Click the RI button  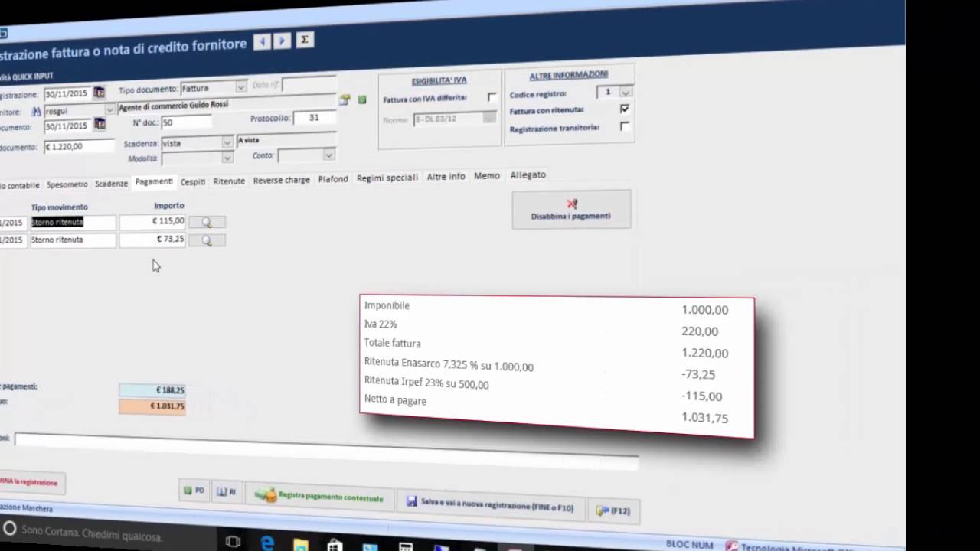pyautogui.click(x=227, y=492)
